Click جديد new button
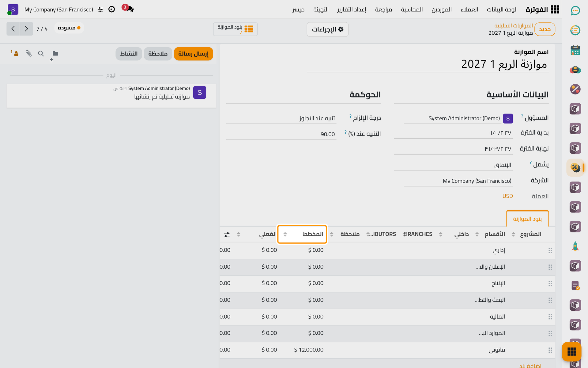 click(x=545, y=29)
